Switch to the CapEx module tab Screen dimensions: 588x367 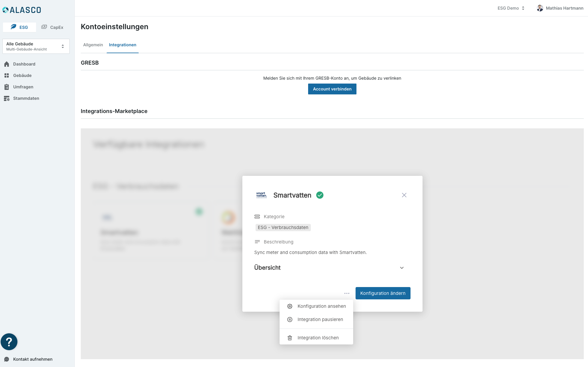coord(52,27)
